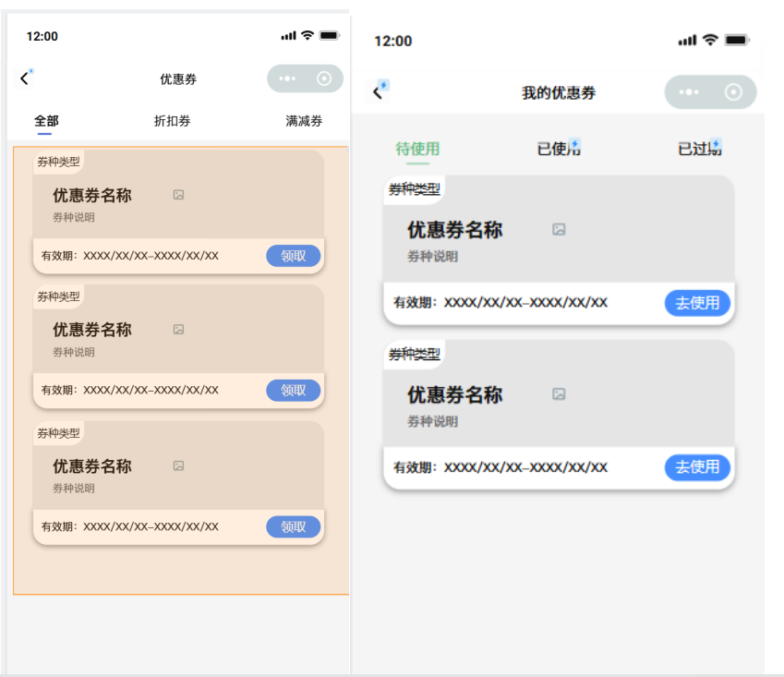Tap back arrow on 优惠券 screen
The image size is (784, 677).
tap(24, 79)
